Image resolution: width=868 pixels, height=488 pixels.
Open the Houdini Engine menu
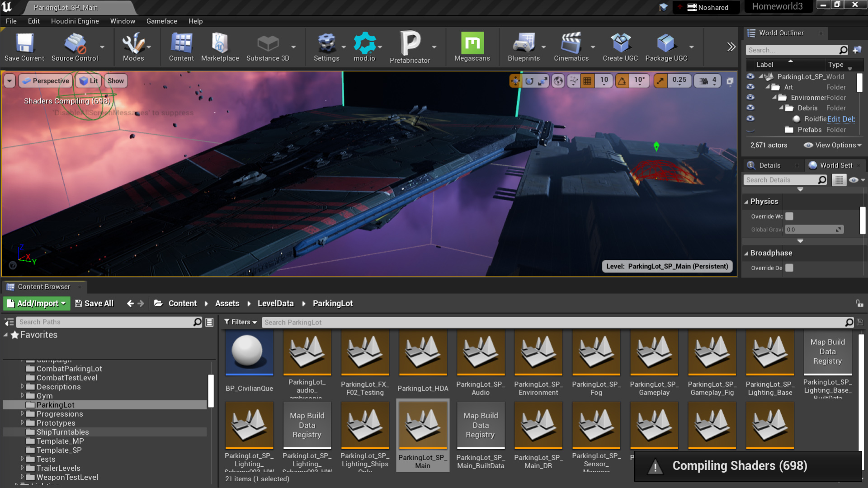(75, 21)
